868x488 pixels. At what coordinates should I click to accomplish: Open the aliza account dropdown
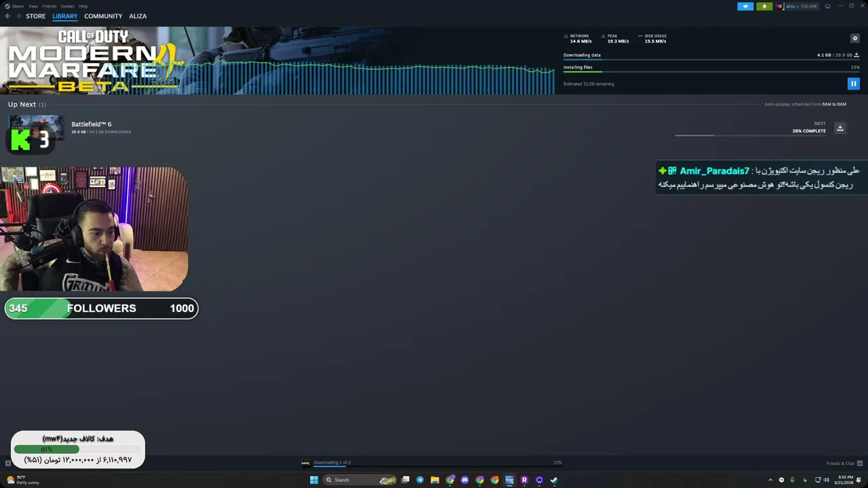(x=802, y=6)
